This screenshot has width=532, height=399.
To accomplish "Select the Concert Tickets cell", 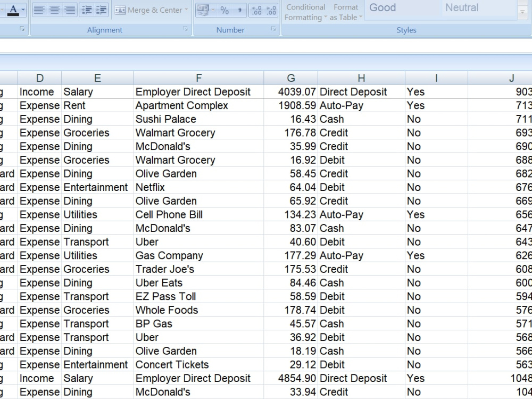I will [x=199, y=365].
